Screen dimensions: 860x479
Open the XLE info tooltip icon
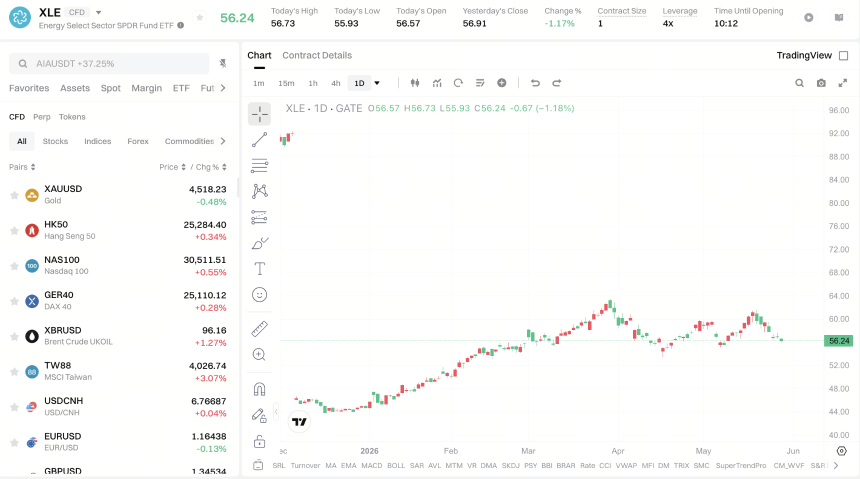pyautogui.click(x=180, y=25)
